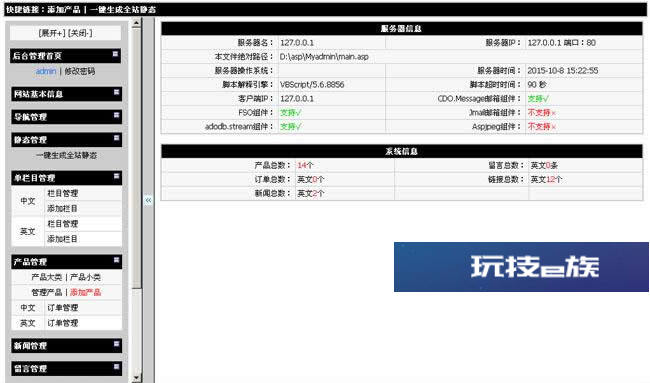Open 静态管理 menu header
This screenshot has height=383, width=650.
[66, 140]
